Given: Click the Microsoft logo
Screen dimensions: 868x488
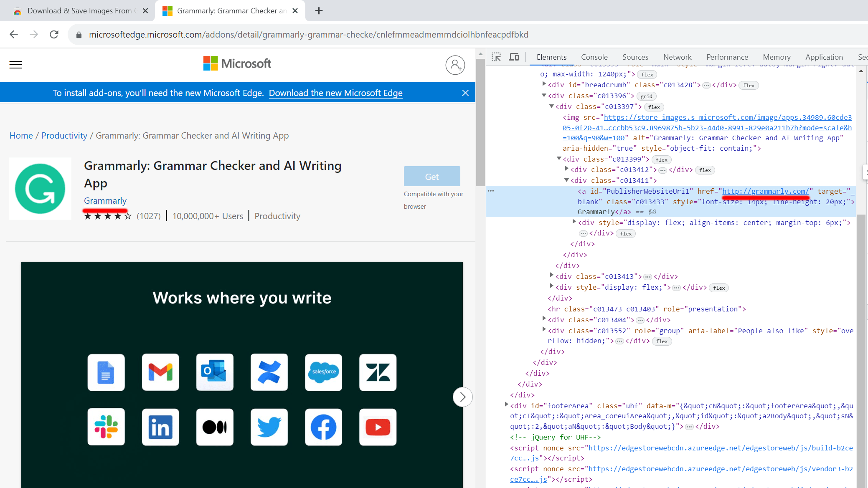Looking at the screenshot, I should (237, 63).
